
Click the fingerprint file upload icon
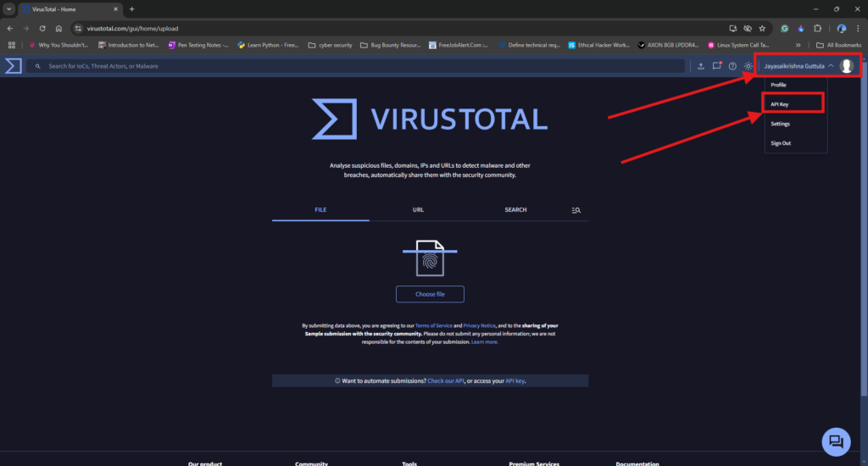(x=430, y=258)
